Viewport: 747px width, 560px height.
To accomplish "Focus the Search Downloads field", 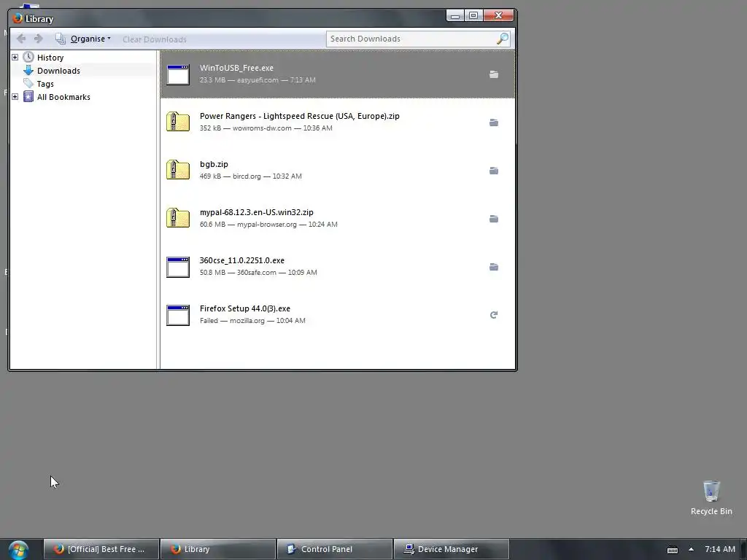I will coord(411,39).
